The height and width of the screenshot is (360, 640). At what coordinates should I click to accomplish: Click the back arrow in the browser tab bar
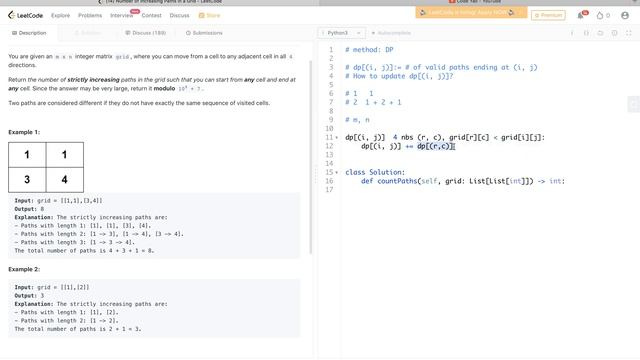100,2
